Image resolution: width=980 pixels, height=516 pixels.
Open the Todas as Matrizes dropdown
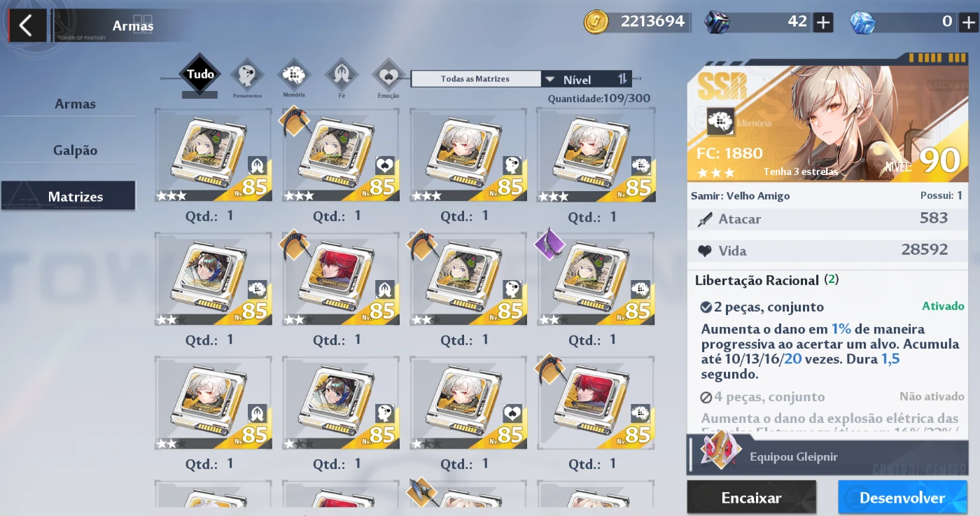click(x=475, y=79)
